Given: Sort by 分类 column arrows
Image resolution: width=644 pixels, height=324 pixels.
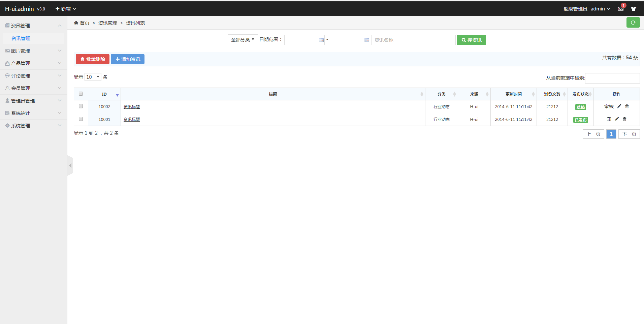Looking at the screenshot, I should (x=454, y=94).
